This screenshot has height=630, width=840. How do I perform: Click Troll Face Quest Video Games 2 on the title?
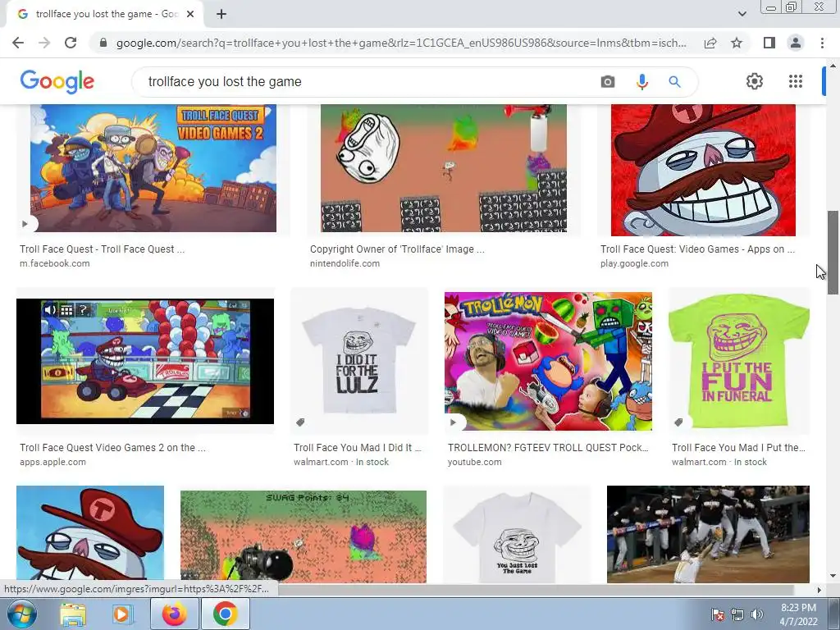(112, 448)
